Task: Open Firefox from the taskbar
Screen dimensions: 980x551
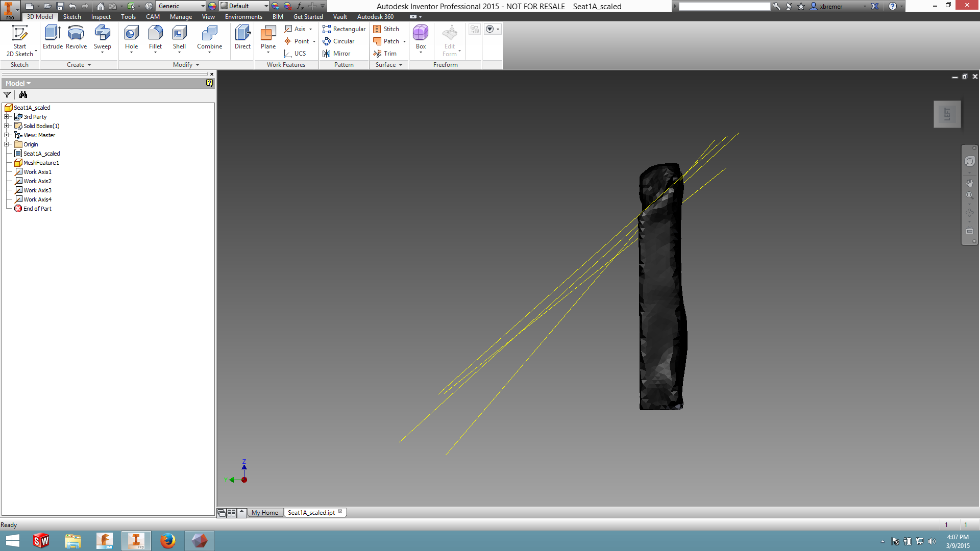Action: coord(167,540)
